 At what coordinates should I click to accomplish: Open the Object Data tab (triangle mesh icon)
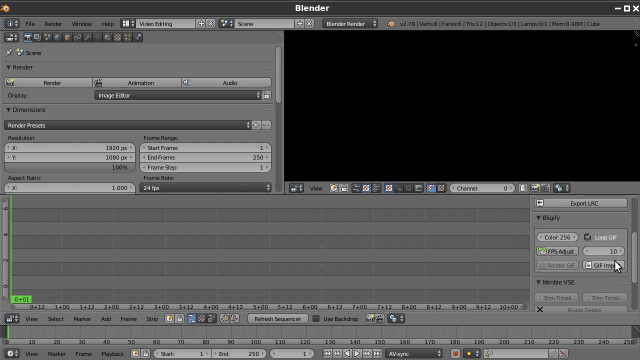point(98,38)
